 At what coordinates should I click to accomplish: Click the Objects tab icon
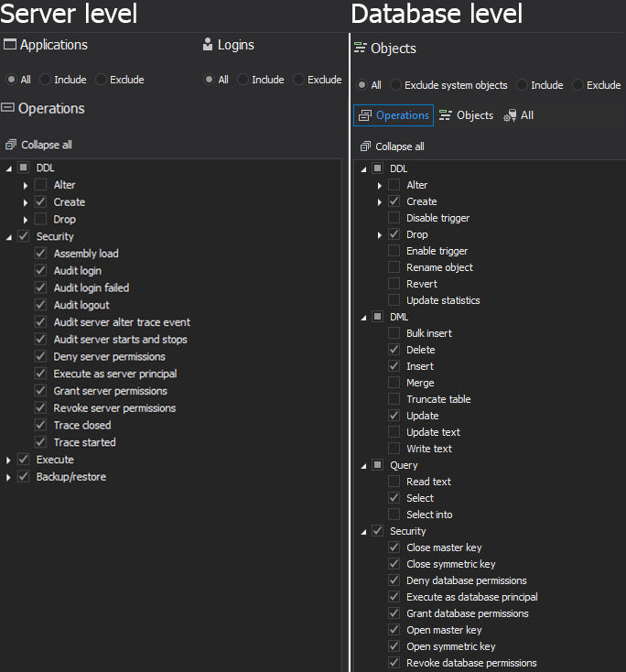pyautogui.click(x=446, y=115)
